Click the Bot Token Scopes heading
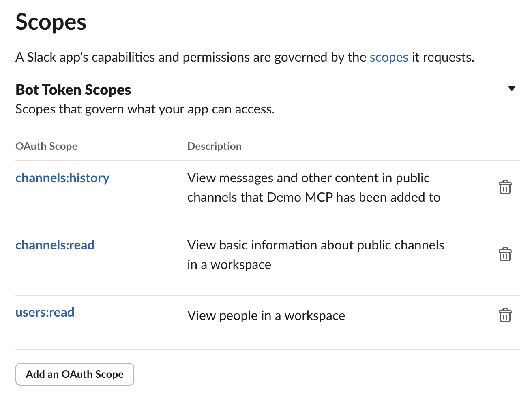 (x=73, y=90)
